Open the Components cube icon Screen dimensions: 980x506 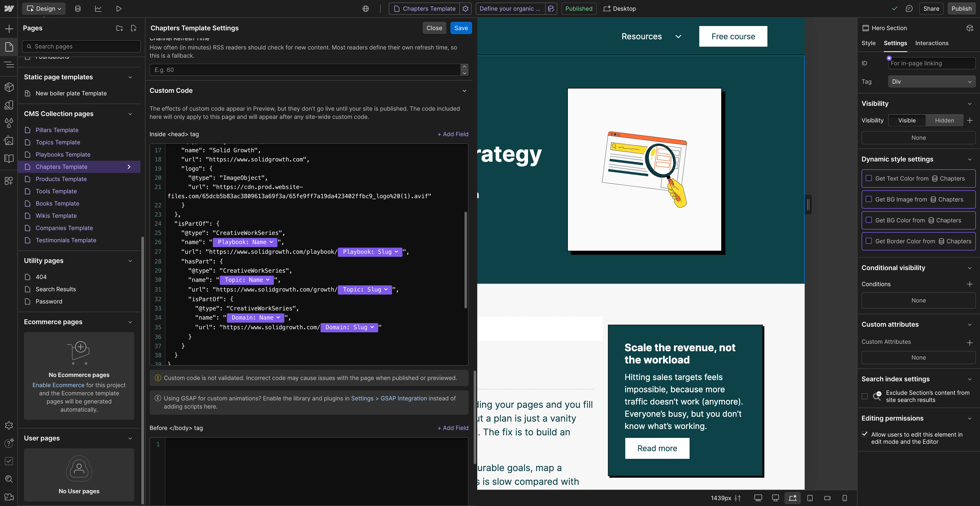(9, 87)
